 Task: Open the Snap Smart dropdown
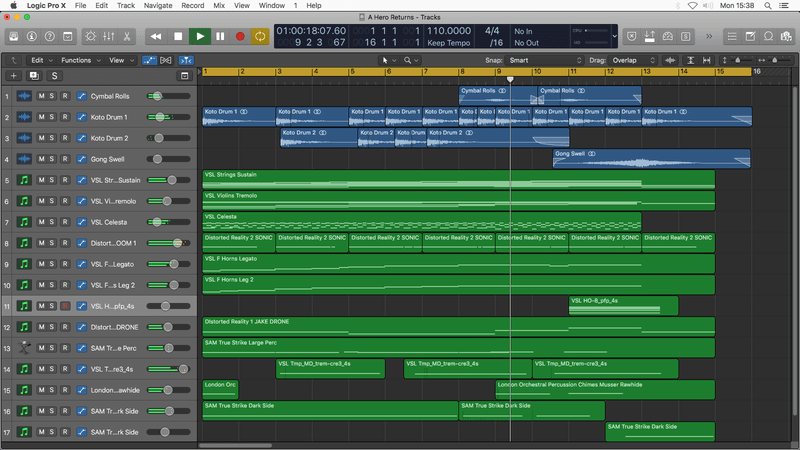pyautogui.click(x=544, y=60)
